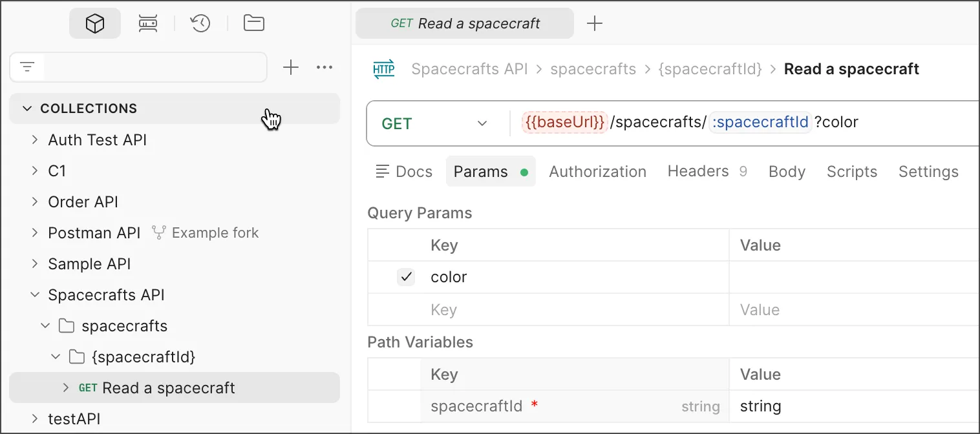The width and height of the screenshot is (980, 434).
Task: Click the empty Value placeholder cell
Action: tap(854, 310)
